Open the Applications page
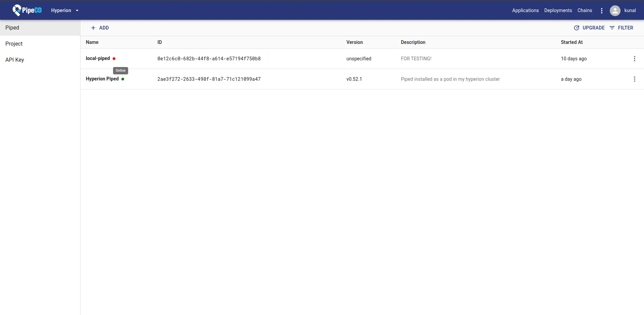This screenshot has width=644, height=315. (525, 10)
